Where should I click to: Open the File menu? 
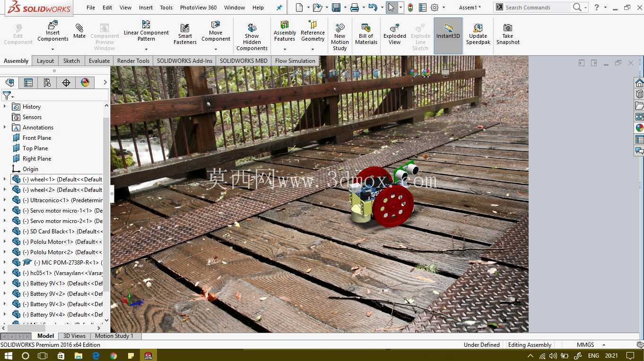(91, 8)
